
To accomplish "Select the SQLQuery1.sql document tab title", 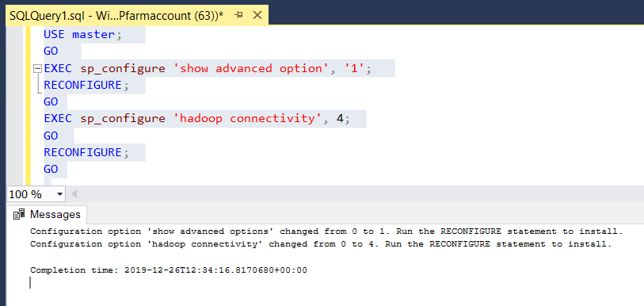I will pos(116,16).
